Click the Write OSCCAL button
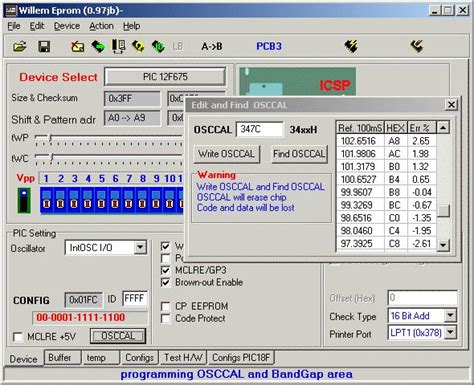Screen dimensions: 474x385 point(227,154)
